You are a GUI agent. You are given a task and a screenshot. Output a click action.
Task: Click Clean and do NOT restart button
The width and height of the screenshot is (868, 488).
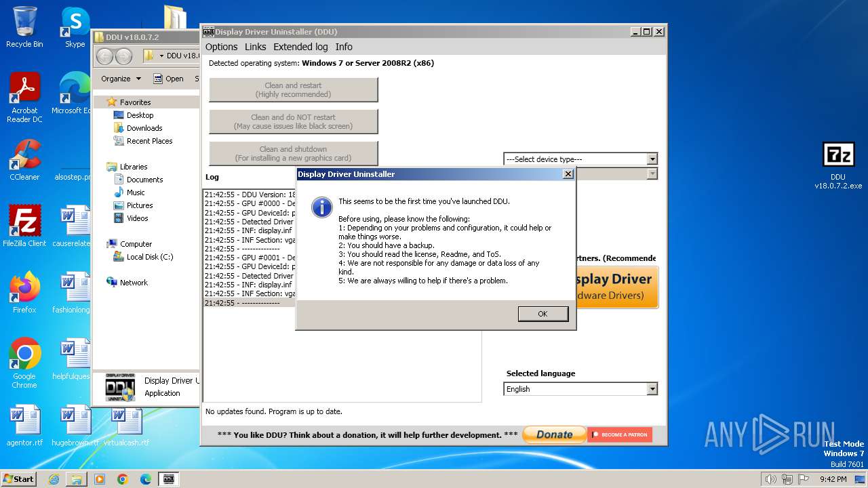point(293,121)
